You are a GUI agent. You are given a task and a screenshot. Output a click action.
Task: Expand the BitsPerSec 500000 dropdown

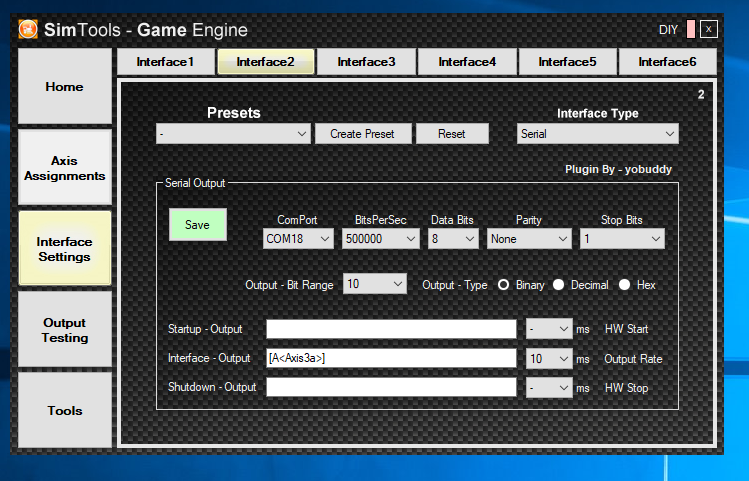[x=381, y=238]
